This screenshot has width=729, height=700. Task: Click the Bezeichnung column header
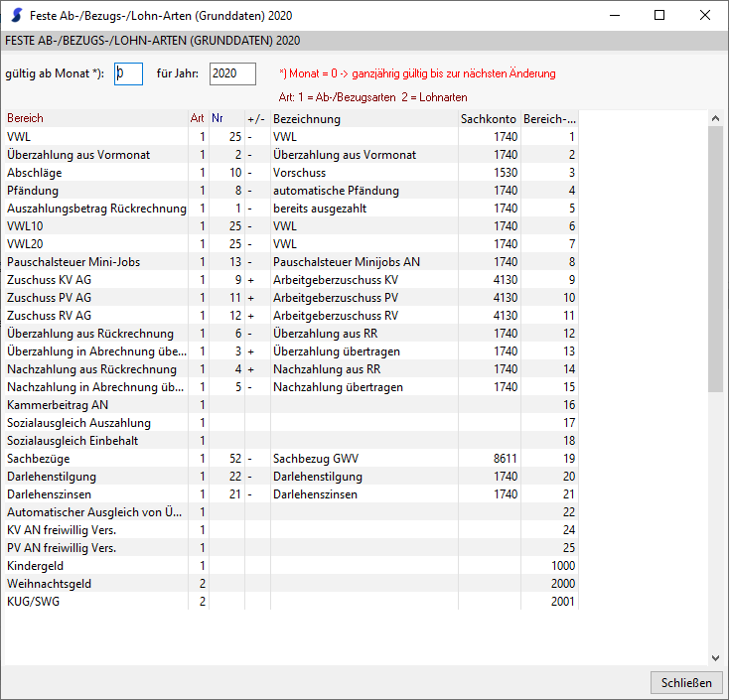click(x=364, y=118)
